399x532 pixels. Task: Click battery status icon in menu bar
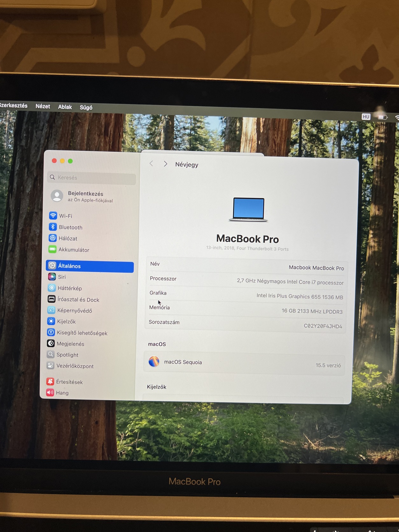point(382,117)
